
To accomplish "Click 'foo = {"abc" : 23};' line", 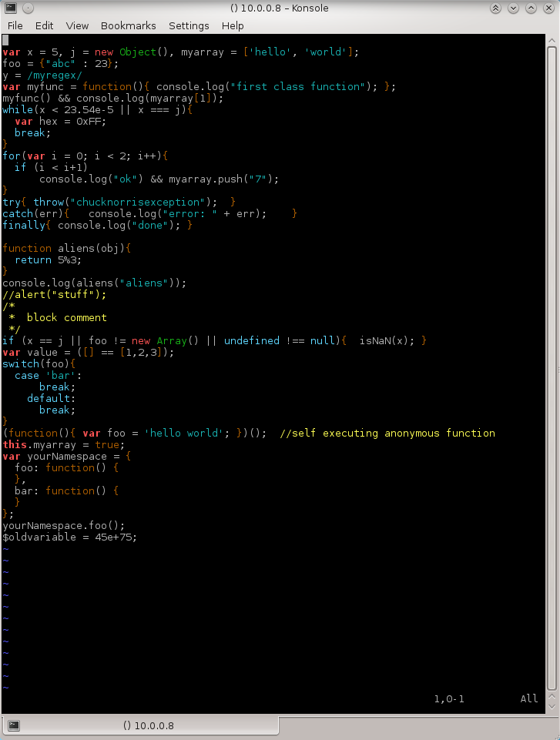I will (60, 64).
